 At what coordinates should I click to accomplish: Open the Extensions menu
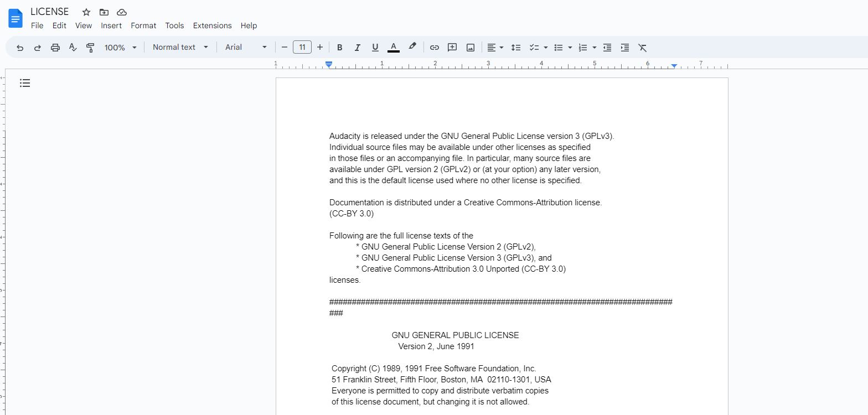tap(212, 25)
